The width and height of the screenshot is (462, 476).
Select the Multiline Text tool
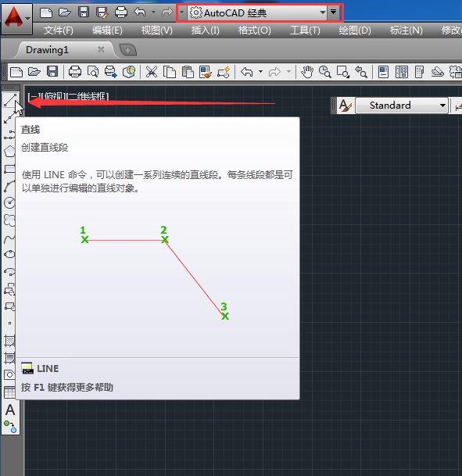coord(9,410)
